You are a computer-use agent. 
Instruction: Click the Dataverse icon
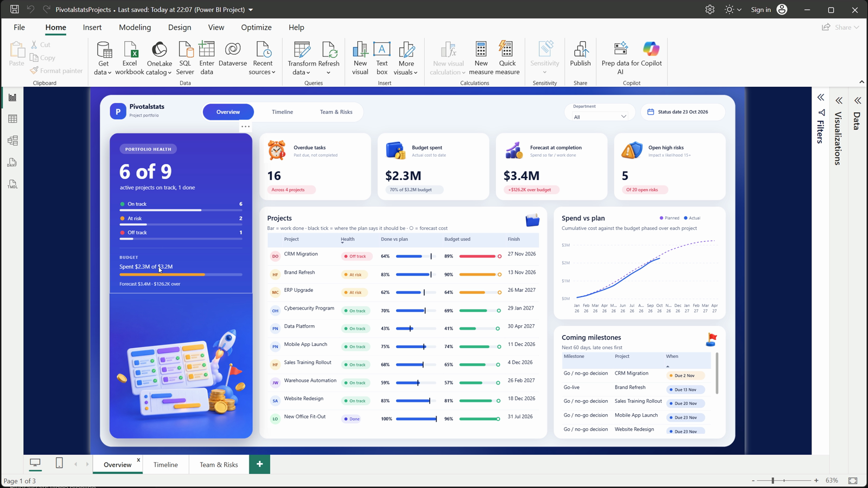(233, 54)
